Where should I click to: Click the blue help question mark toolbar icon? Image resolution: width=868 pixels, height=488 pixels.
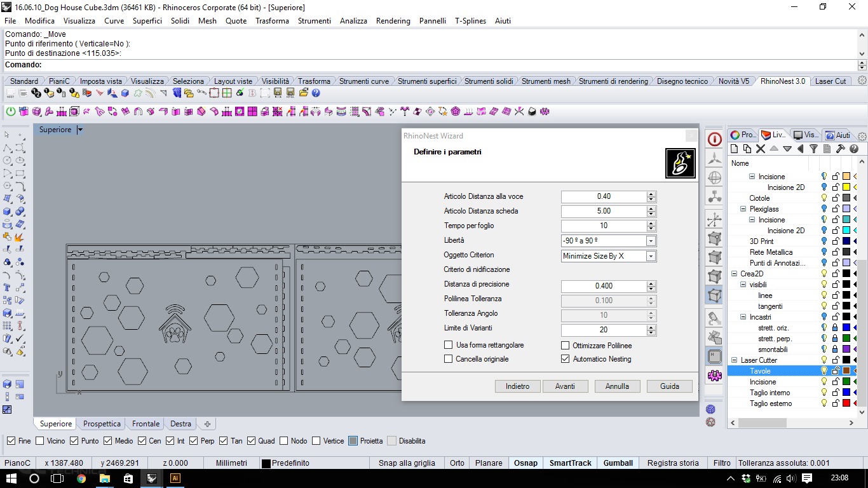point(316,93)
